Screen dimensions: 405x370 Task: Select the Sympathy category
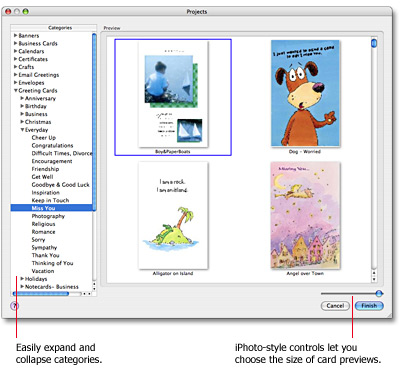tap(44, 247)
